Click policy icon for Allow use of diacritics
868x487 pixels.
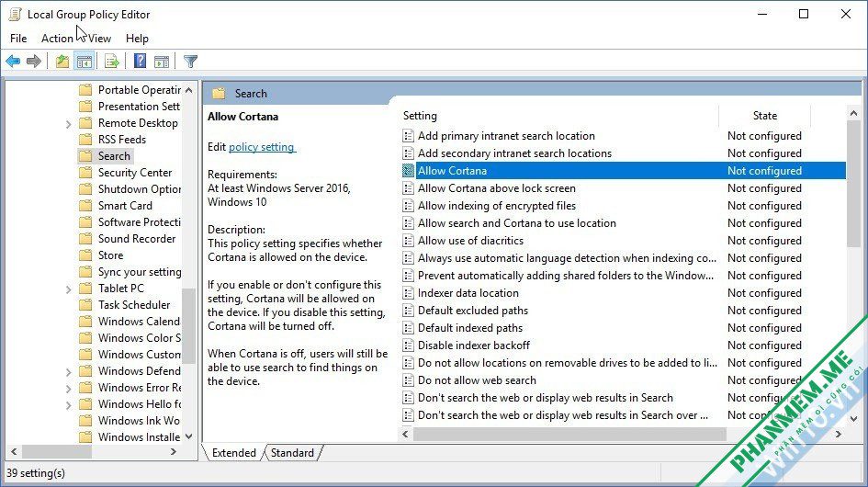(408, 241)
